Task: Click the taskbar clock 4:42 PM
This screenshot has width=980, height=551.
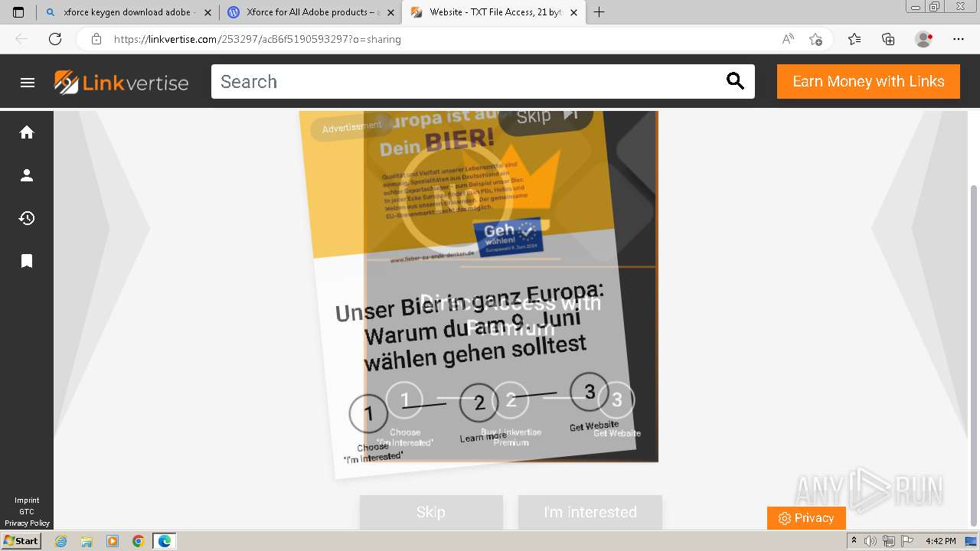Action: (940, 541)
